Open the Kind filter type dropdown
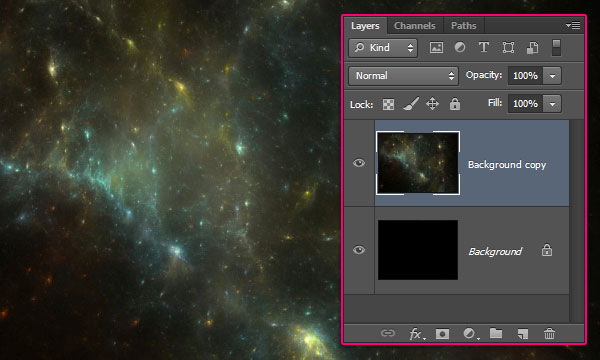The width and height of the screenshot is (600, 360). pos(383,48)
